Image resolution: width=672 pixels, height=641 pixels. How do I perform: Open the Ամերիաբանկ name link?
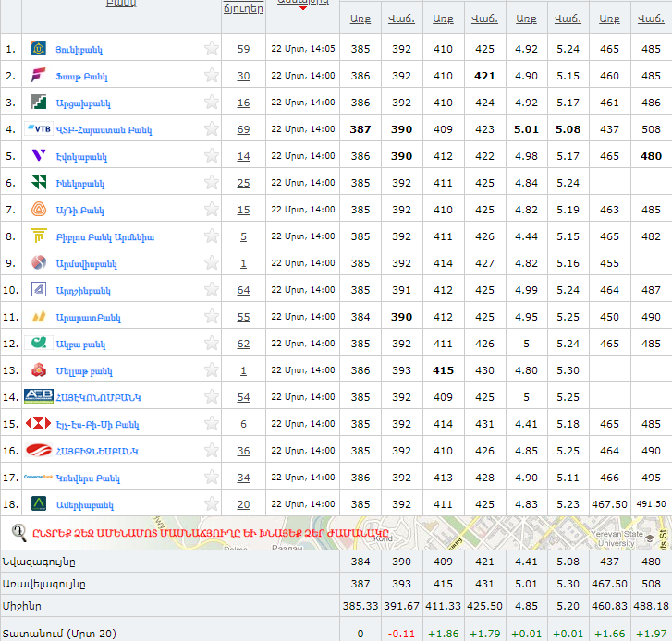(85, 505)
